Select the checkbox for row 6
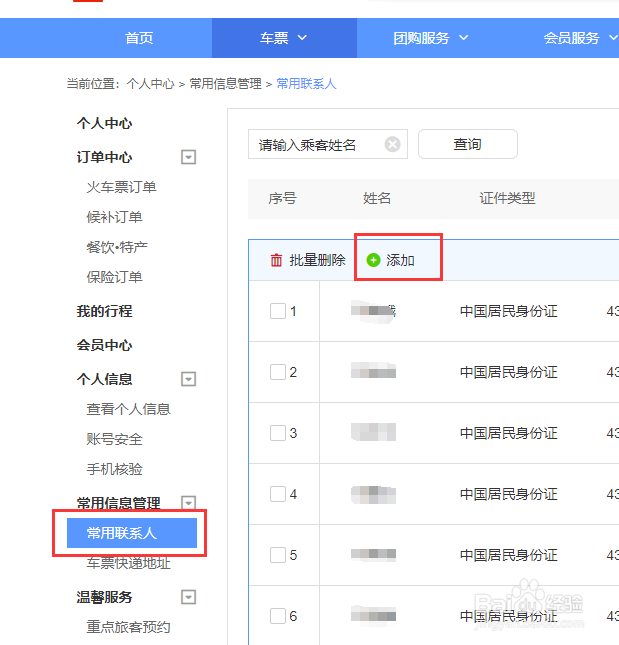 pyautogui.click(x=278, y=616)
